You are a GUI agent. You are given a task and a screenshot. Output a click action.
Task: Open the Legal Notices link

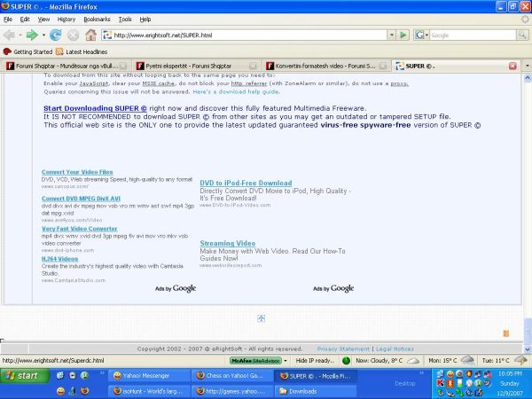[x=395, y=348]
